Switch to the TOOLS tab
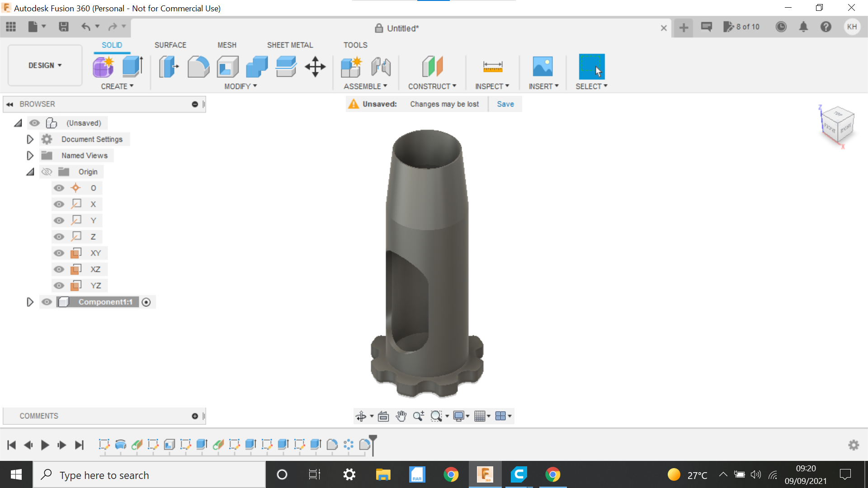868x488 pixels. click(x=355, y=45)
